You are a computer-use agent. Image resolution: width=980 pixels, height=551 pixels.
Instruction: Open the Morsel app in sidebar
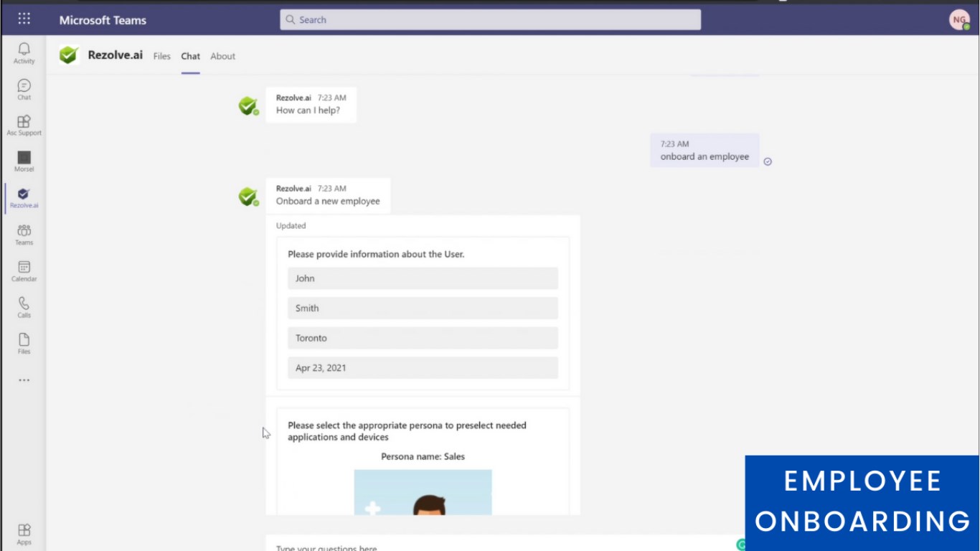point(24,161)
